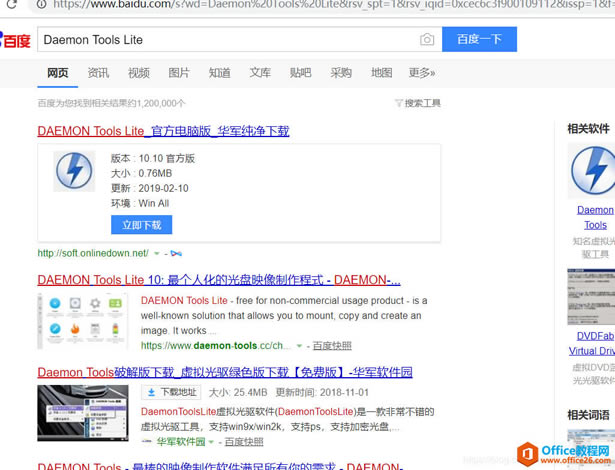Click DVDFab Virtual Drive thumbnail
Screen dimensions: 615x470
(591, 297)
